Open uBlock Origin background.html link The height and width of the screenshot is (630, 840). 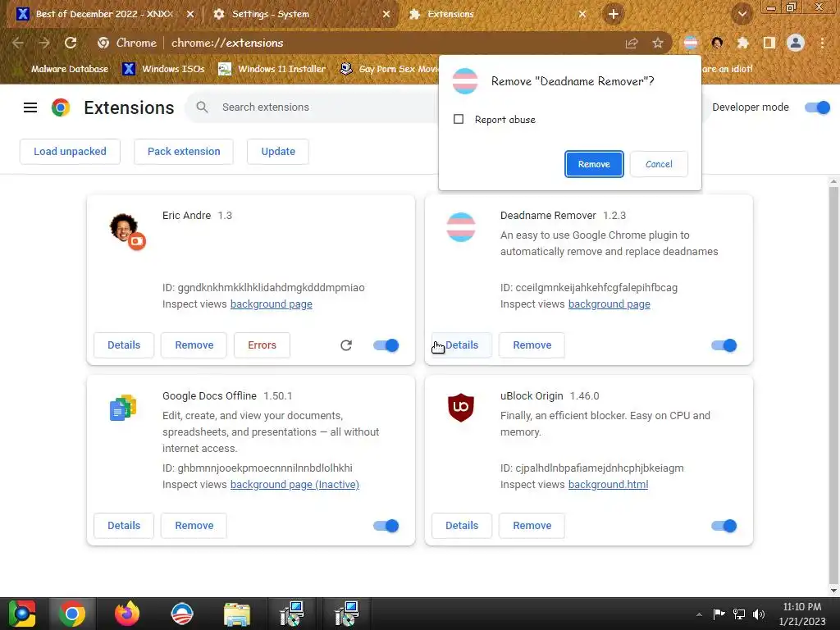608,485
